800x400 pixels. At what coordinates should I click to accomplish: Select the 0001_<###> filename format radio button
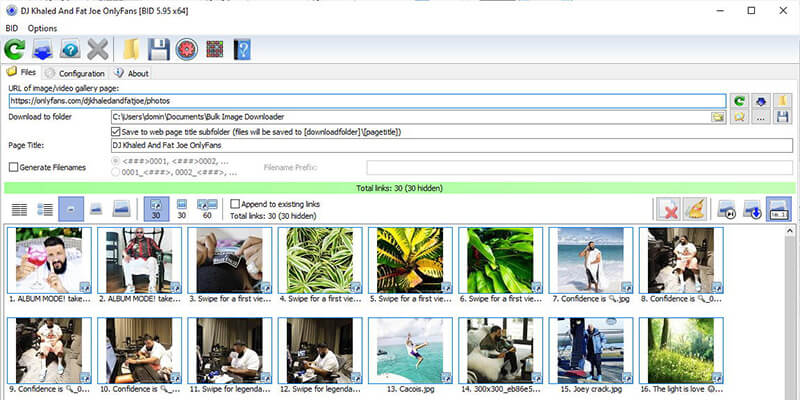tap(116, 172)
